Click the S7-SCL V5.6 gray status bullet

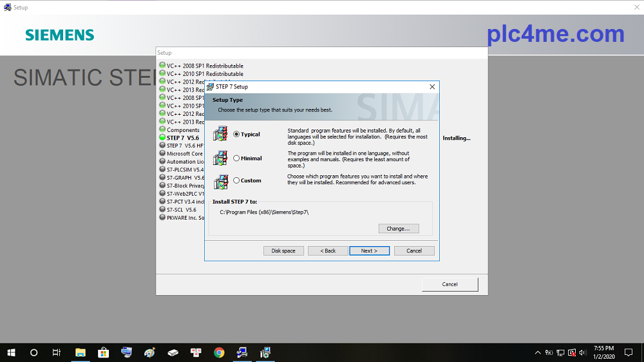point(162,209)
